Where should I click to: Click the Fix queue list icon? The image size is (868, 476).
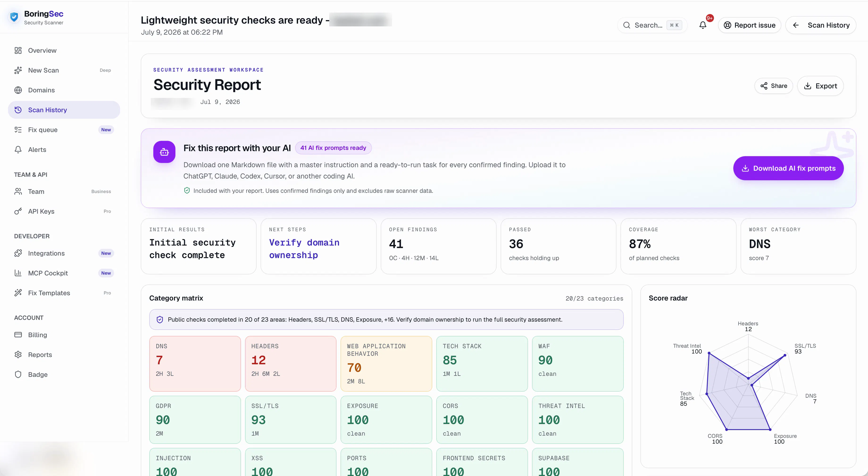pyautogui.click(x=18, y=130)
